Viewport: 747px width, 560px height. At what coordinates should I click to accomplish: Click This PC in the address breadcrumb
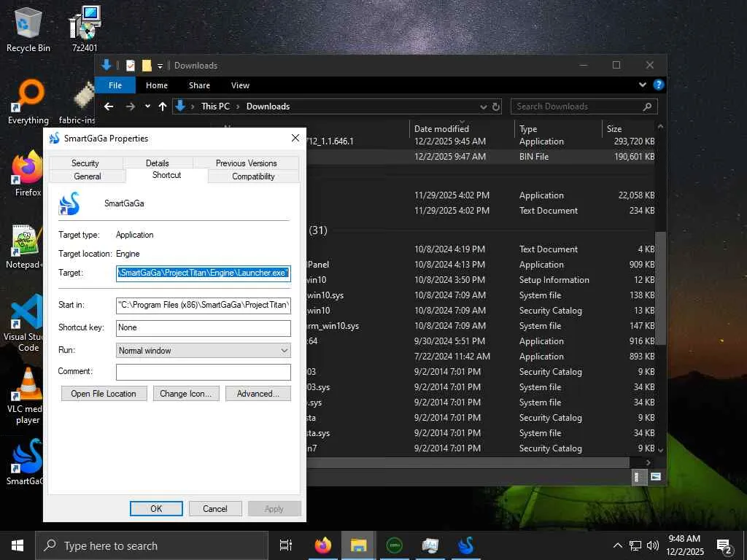point(215,106)
